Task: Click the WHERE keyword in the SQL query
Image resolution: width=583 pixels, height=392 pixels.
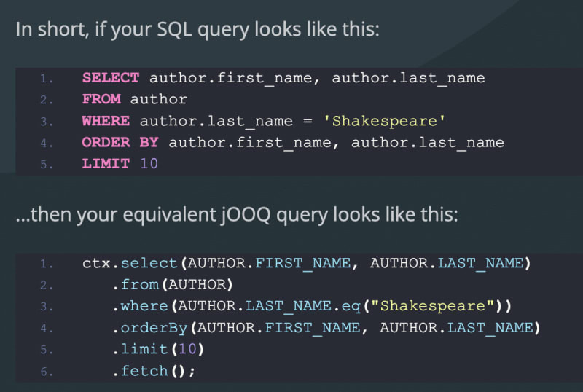Action: [x=106, y=120]
